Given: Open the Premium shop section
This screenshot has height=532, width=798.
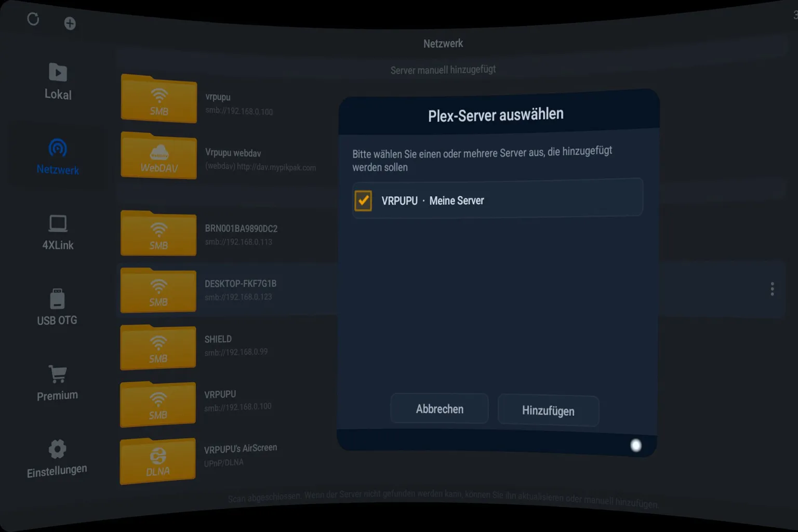Looking at the screenshot, I should tap(57, 383).
